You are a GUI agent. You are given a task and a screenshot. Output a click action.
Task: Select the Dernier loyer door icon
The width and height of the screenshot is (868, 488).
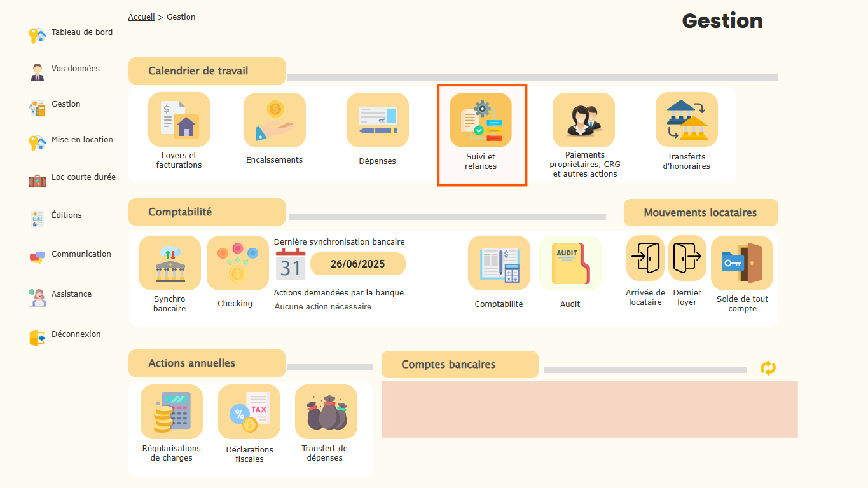point(687,258)
